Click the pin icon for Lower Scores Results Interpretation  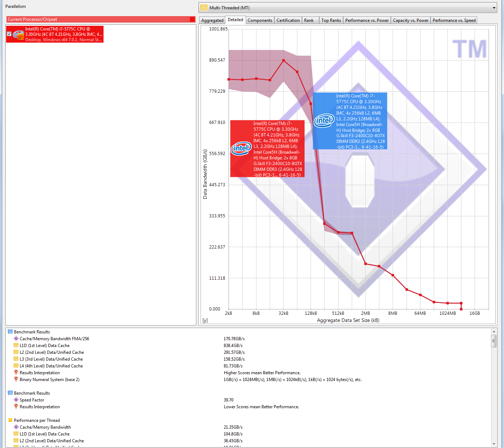tap(16, 406)
